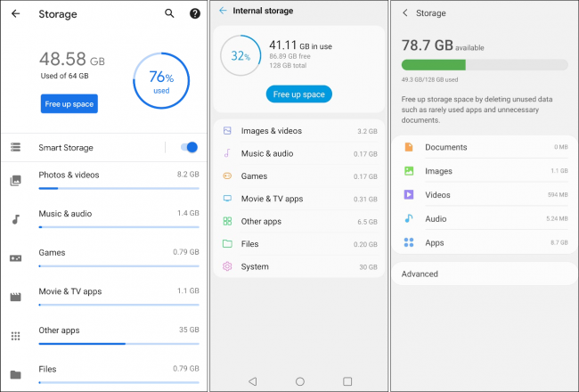This screenshot has width=579, height=392.
Task: Click the Apps dots icon, right screen
Action: [x=409, y=242]
